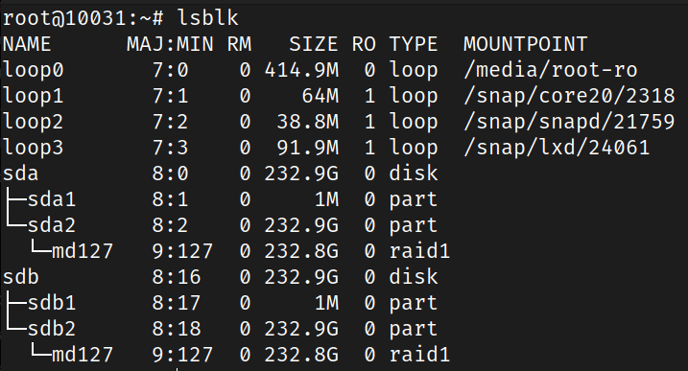Click the sda1 partition name
This screenshot has width=688, height=371.
point(52,200)
